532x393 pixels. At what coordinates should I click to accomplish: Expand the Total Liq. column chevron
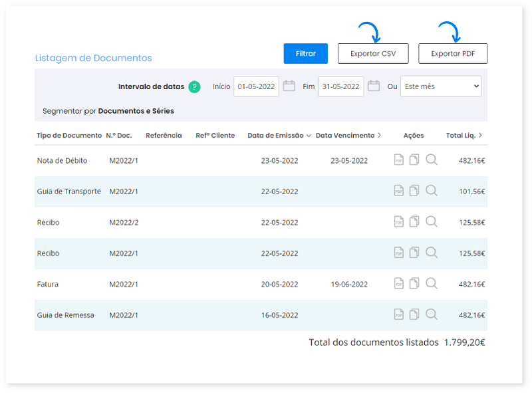click(x=480, y=136)
